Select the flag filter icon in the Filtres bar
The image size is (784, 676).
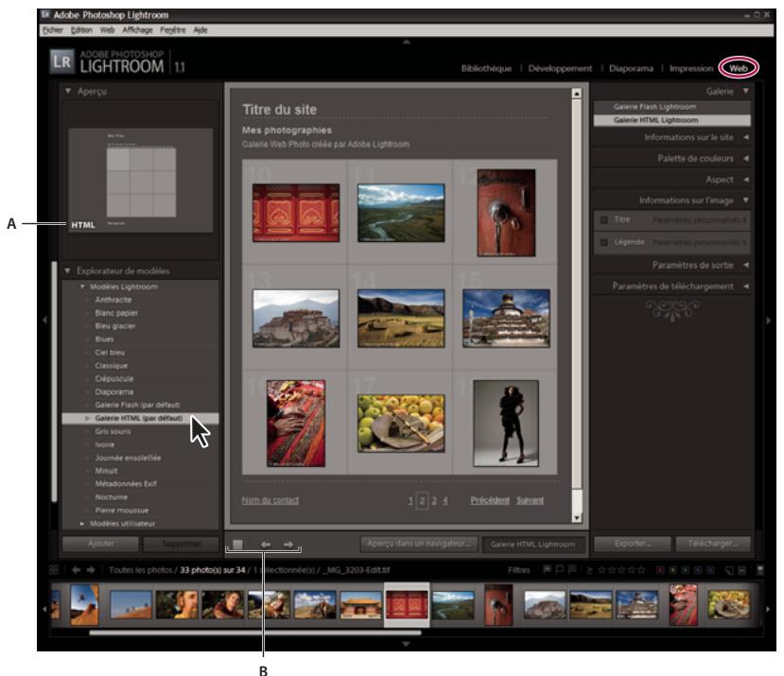pyautogui.click(x=549, y=570)
